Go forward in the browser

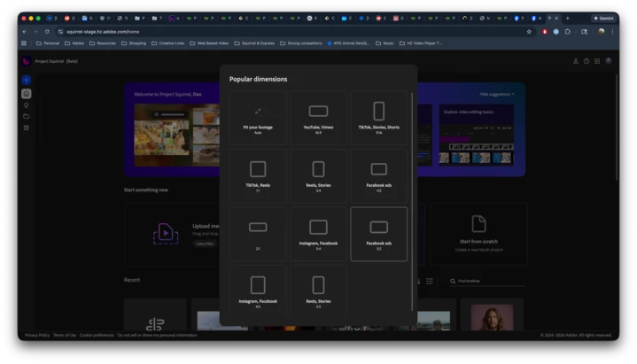click(x=35, y=32)
